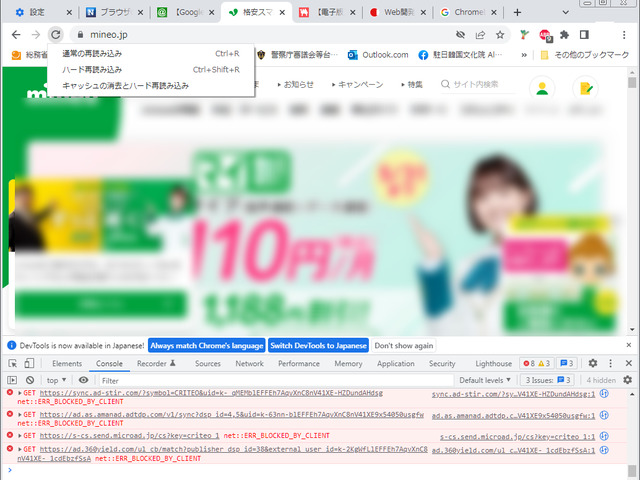Switch to the Elements tab in DevTools
This screenshot has height=480, width=640.
pos(67,363)
